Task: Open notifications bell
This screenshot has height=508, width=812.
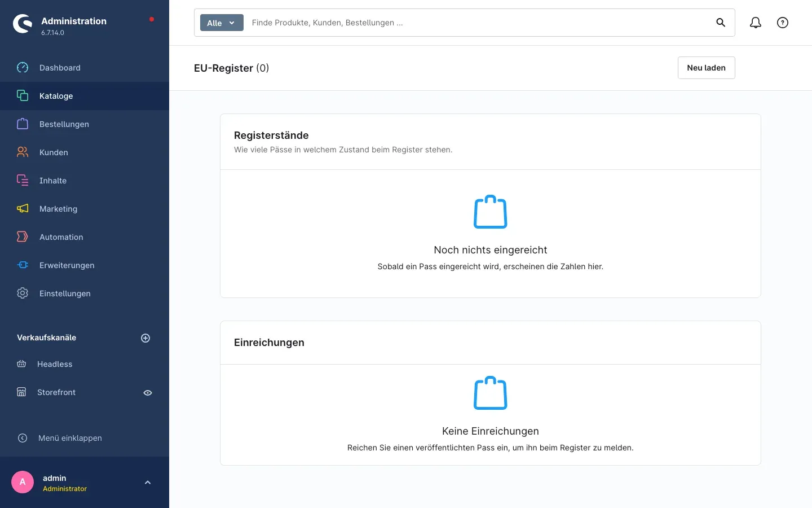Action: (756, 23)
